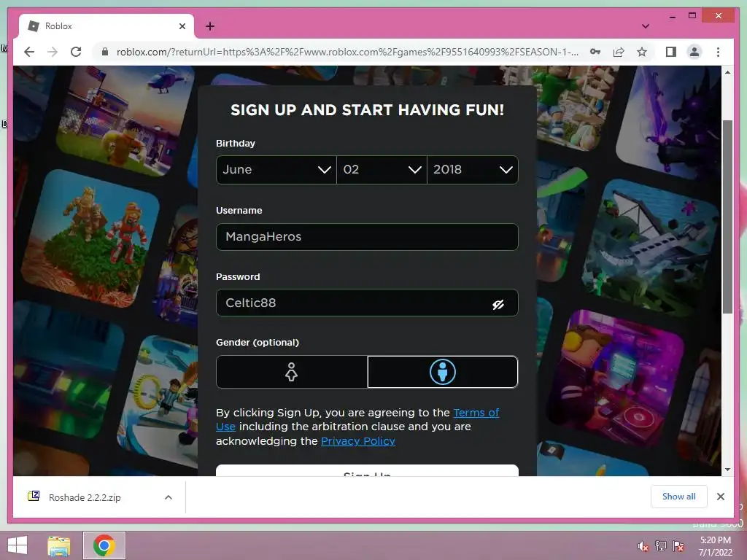Viewport: 747px width, 560px height.
Task: Click Show all downloads button
Action: coord(679,497)
